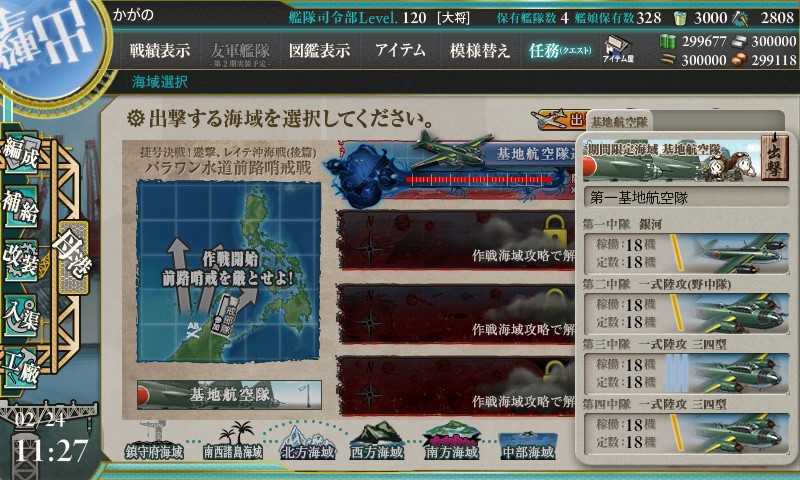The image size is (800, 480).
Task: Open the 図鑑表示 menu item
Action: (x=319, y=50)
